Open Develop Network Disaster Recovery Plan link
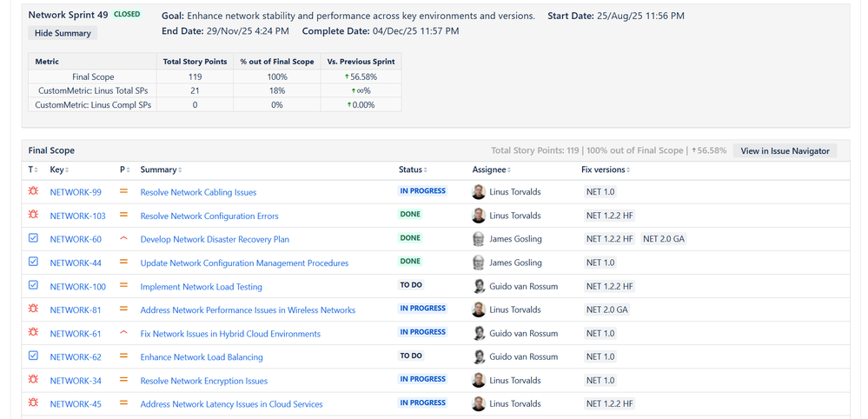The image size is (868, 419). 215,240
